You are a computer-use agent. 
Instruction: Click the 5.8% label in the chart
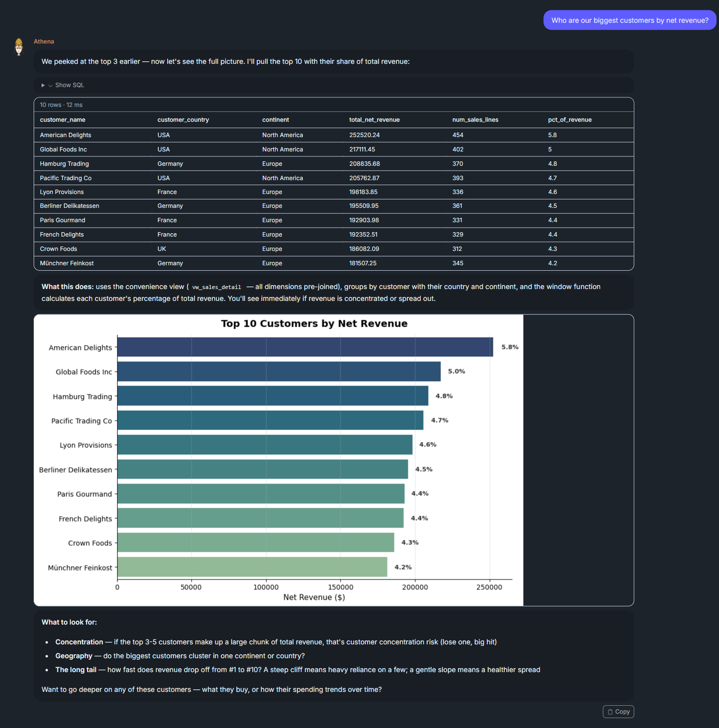[510, 347]
